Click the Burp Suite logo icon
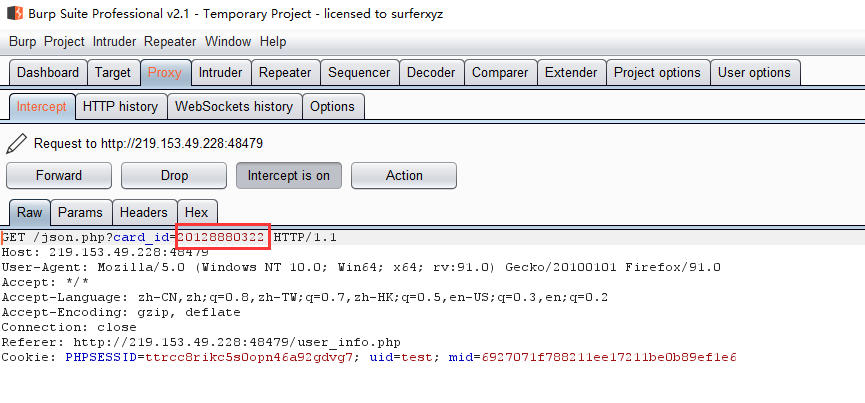 pyautogui.click(x=15, y=13)
